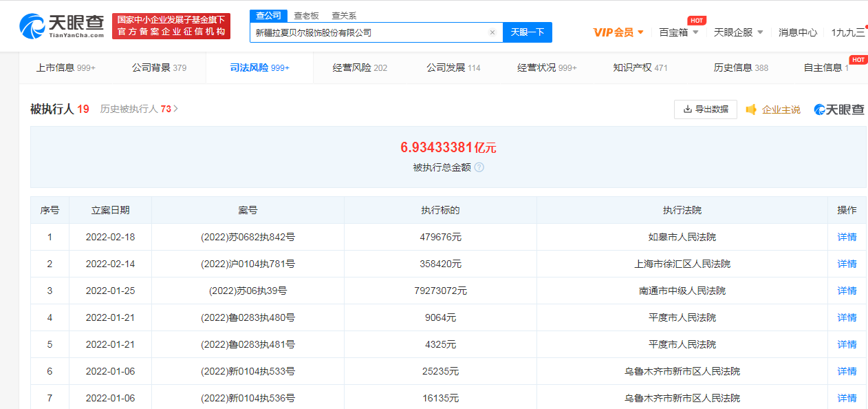Open the 经营风险 tab

[x=360, y=67]
